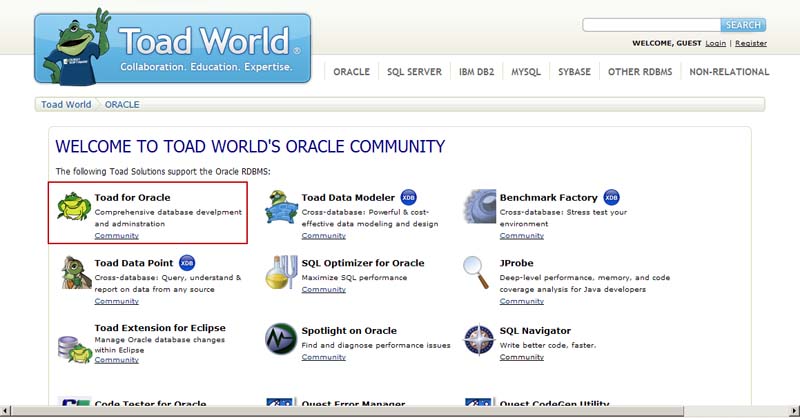Open the Register link
Viewport: 800px width, 418px height.
tap(751, 44)
